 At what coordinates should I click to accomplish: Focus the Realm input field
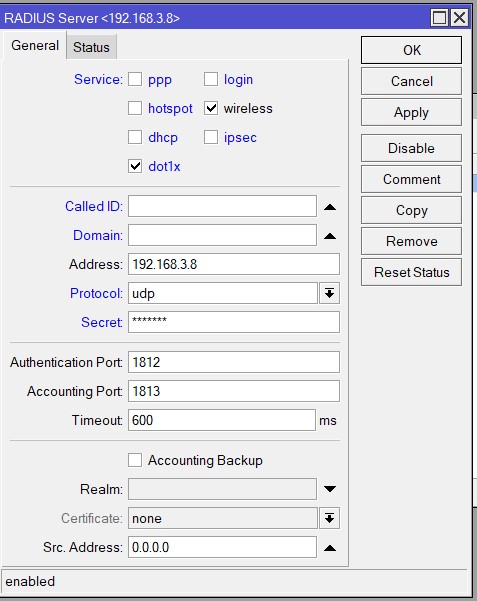tap(222, 489)
